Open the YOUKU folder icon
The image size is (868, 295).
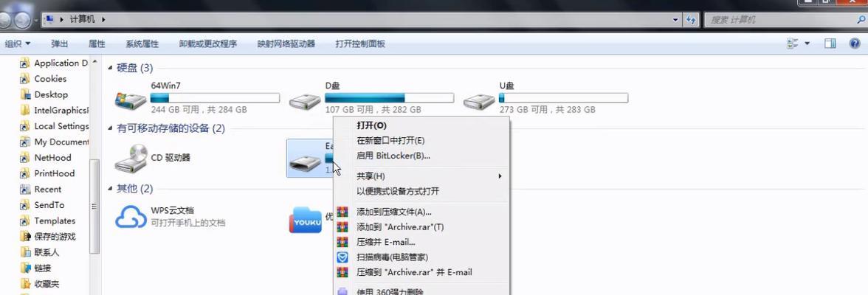(305, 220)
